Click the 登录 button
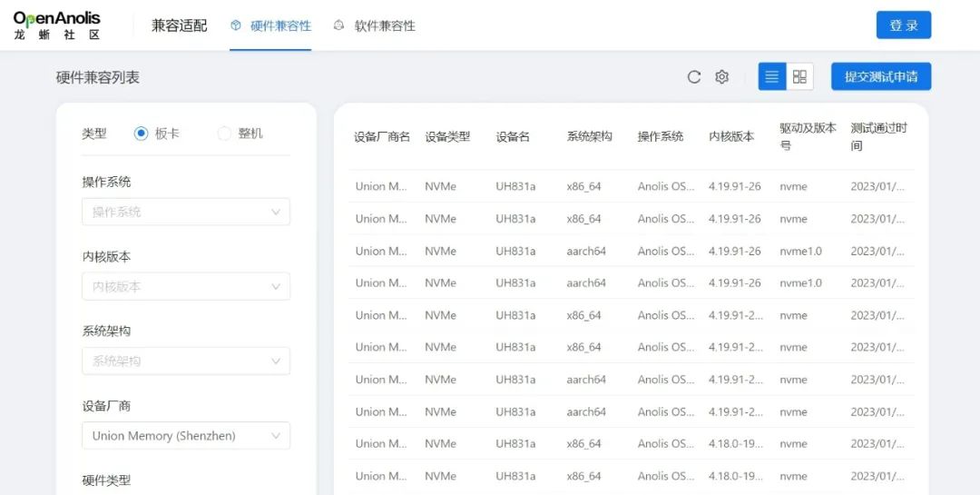 point(903,25)
